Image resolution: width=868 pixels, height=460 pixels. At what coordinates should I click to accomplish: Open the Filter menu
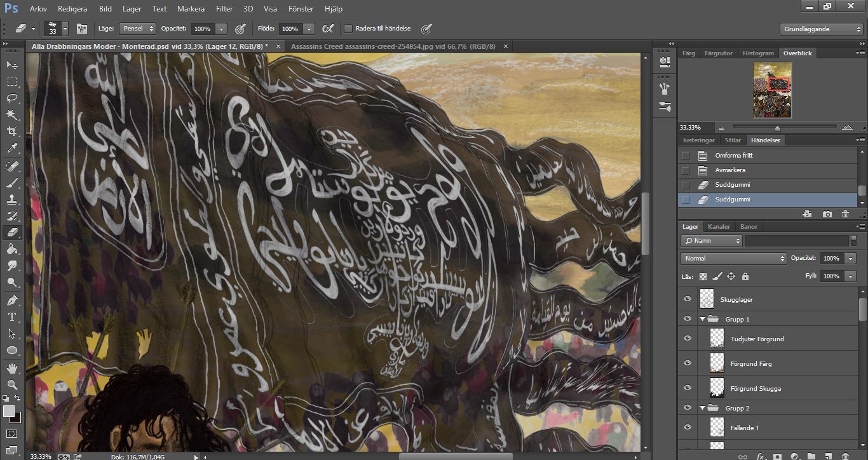click(x=224, y=9)
